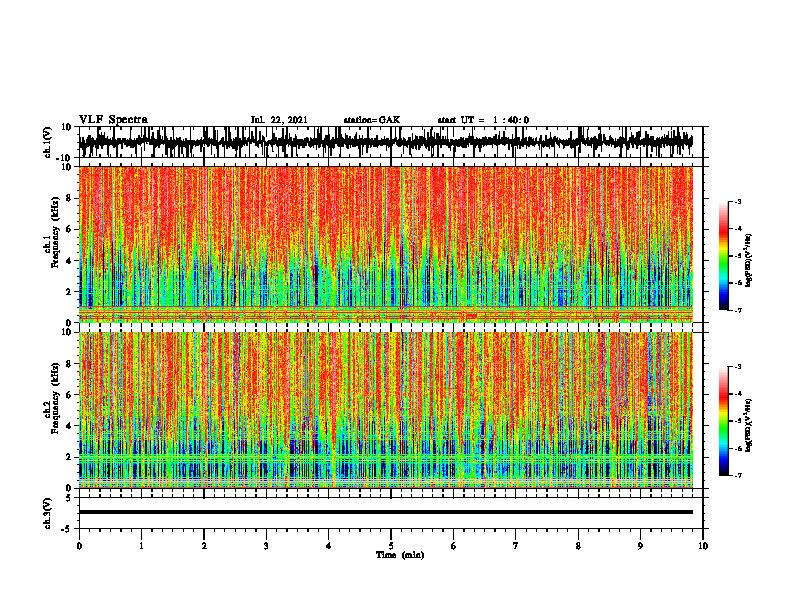Select the date text "Jul. 22, 2021"
Viewport: 792px width, 612px height.
click(279, 120)
